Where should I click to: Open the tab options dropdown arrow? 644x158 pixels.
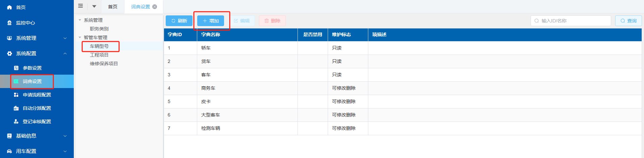click(x=94, y=6)
